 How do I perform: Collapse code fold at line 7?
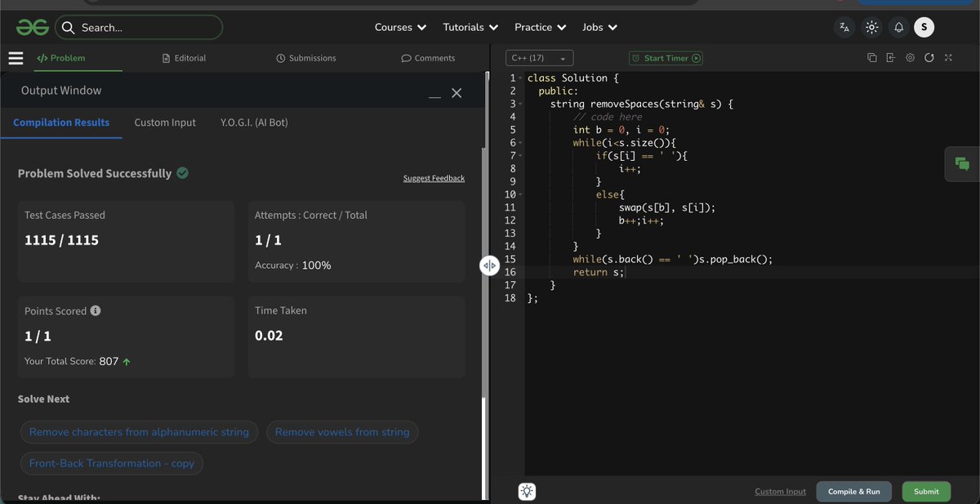coord(521,156)
